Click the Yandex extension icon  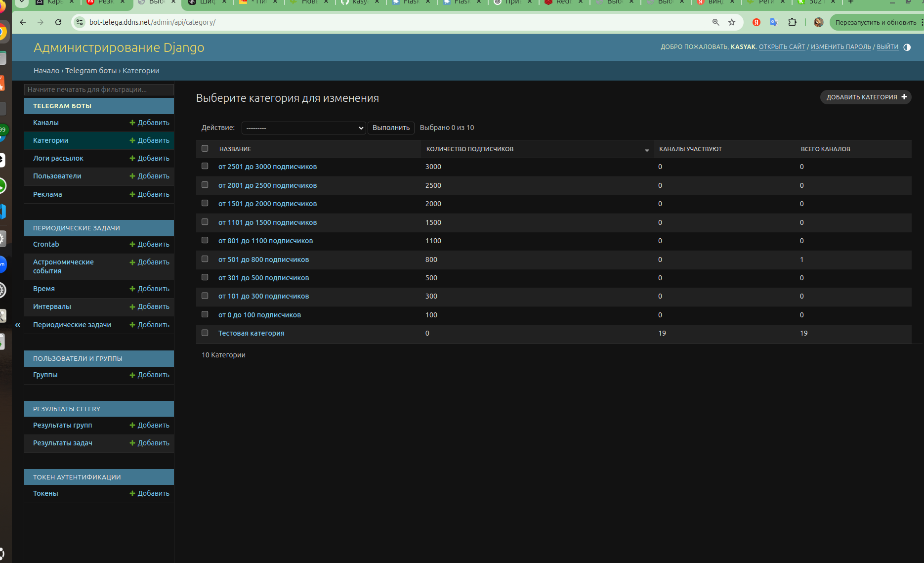[756, 22]
